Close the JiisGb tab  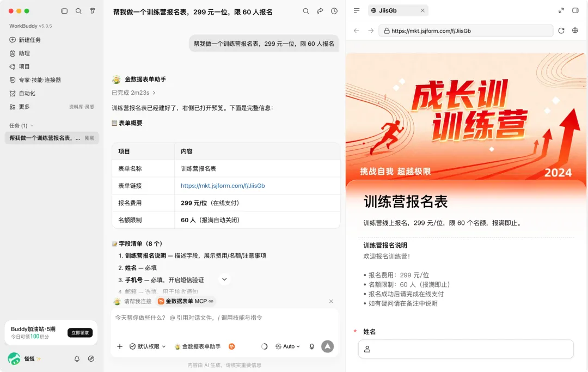(x=422, y=10)
